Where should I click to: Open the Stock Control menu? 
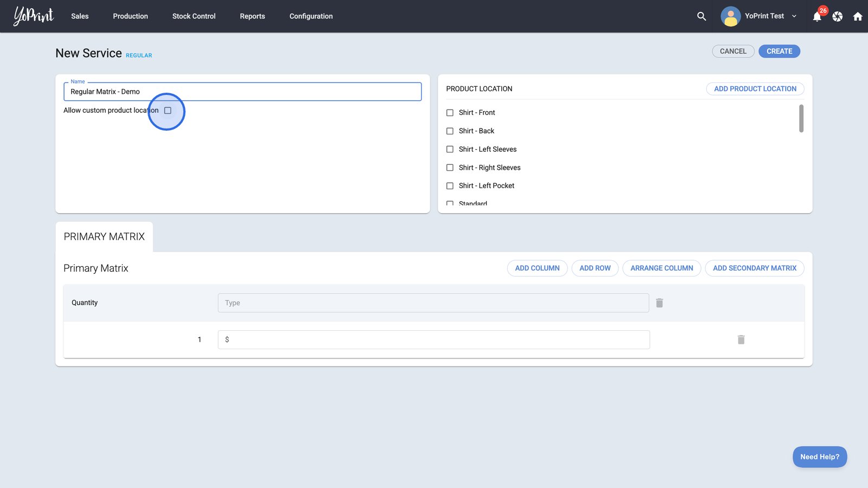point(194,16)
